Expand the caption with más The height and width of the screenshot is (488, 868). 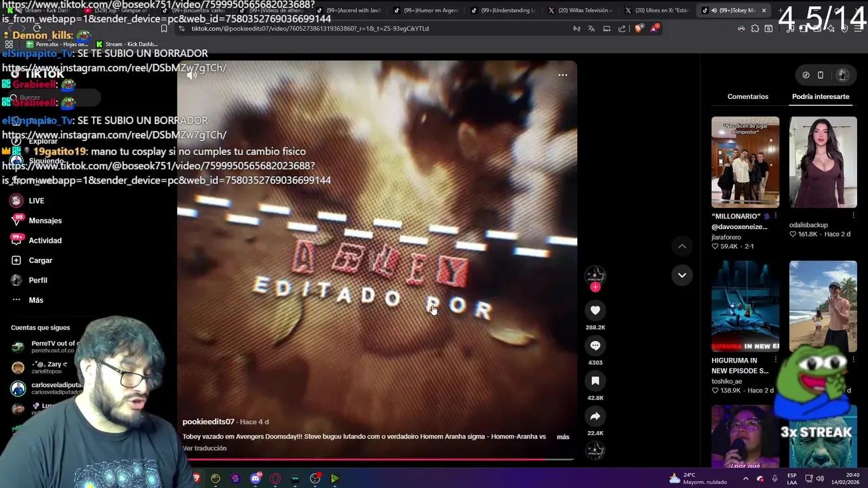563,436
